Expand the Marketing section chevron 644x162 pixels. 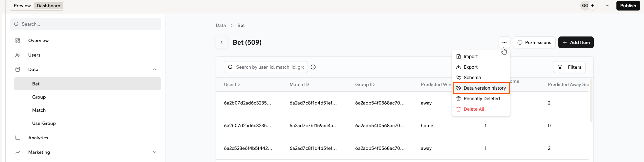tap(155, 152)
